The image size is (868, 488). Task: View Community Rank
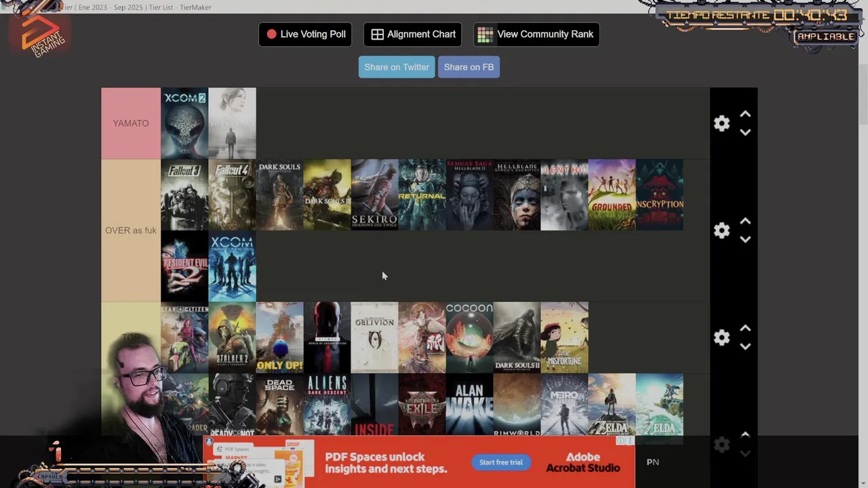point(536,34)
